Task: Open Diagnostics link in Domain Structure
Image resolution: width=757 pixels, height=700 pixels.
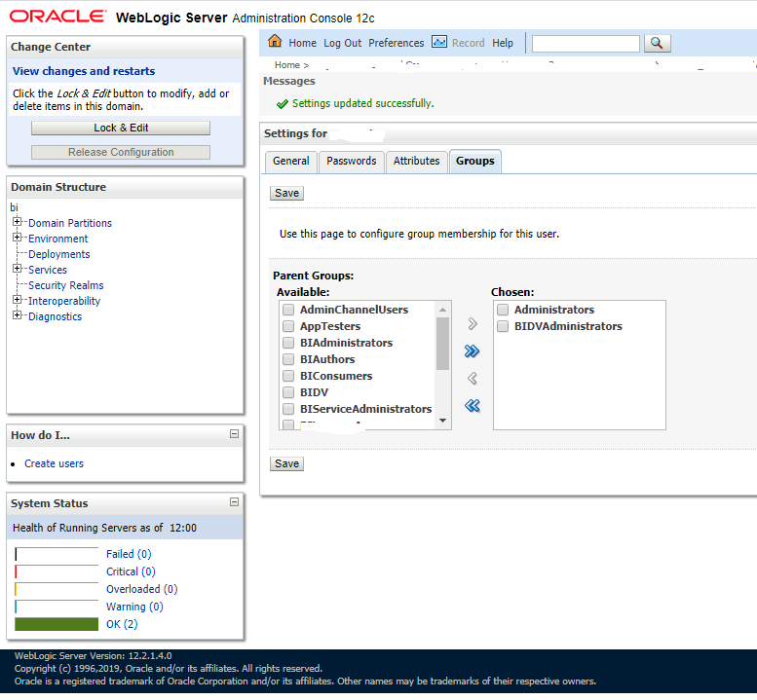Action: [55, 316]
